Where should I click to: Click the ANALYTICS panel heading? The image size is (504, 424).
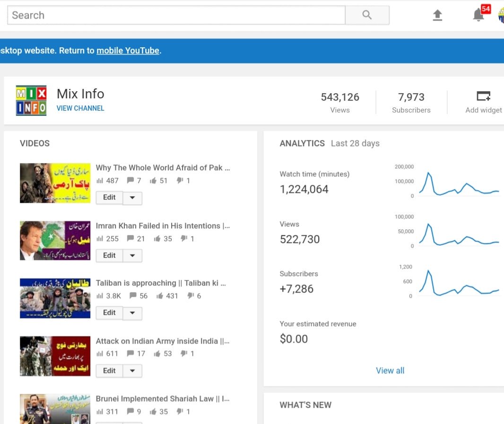[x=302, y=143]
